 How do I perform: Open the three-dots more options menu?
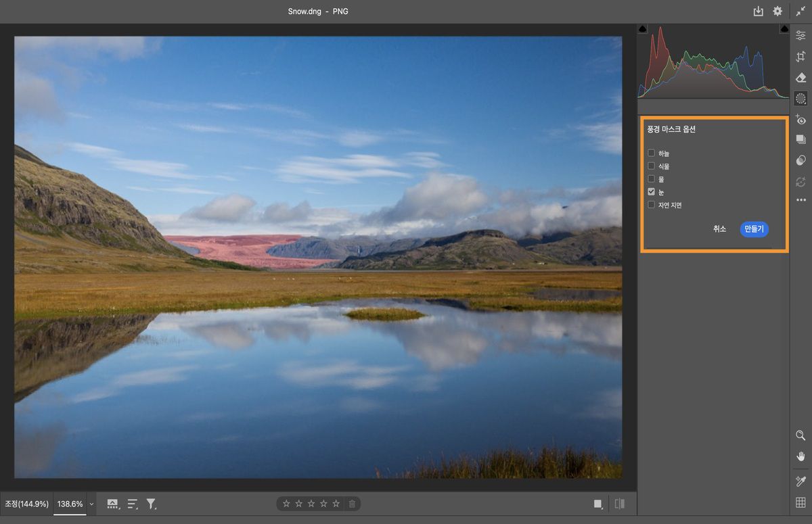pyautogui.click(x=800, y=200)
